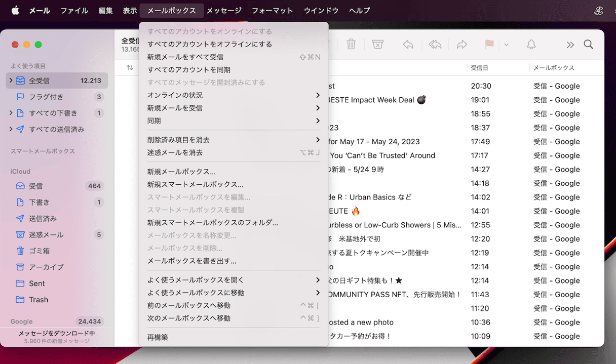The height and width of the screenshot is (364, 616).
Task: Show more toolbar items chevrons
Action: pos(570,45)
